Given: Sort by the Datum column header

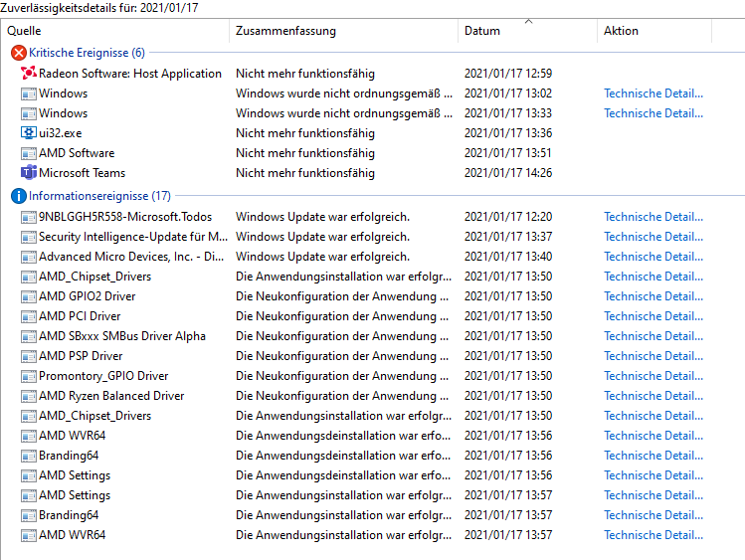Looking at the screenshot, I should pos(527,31).
